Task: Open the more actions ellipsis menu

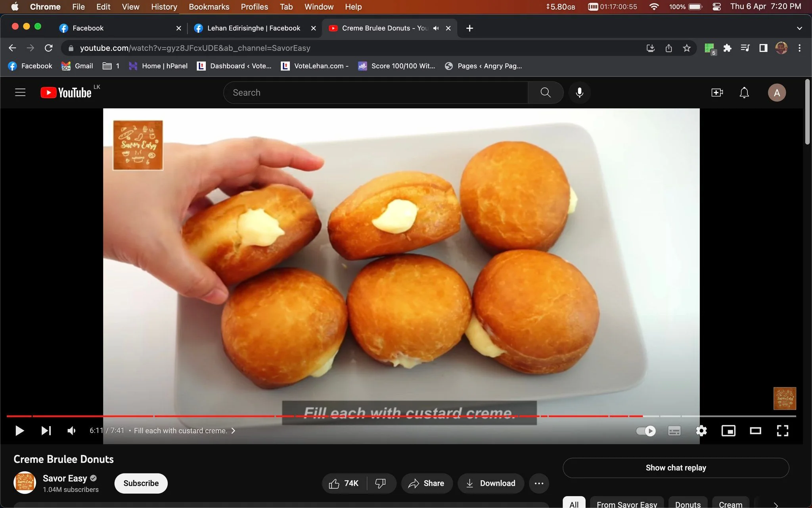Action: [x=538, y=483]
